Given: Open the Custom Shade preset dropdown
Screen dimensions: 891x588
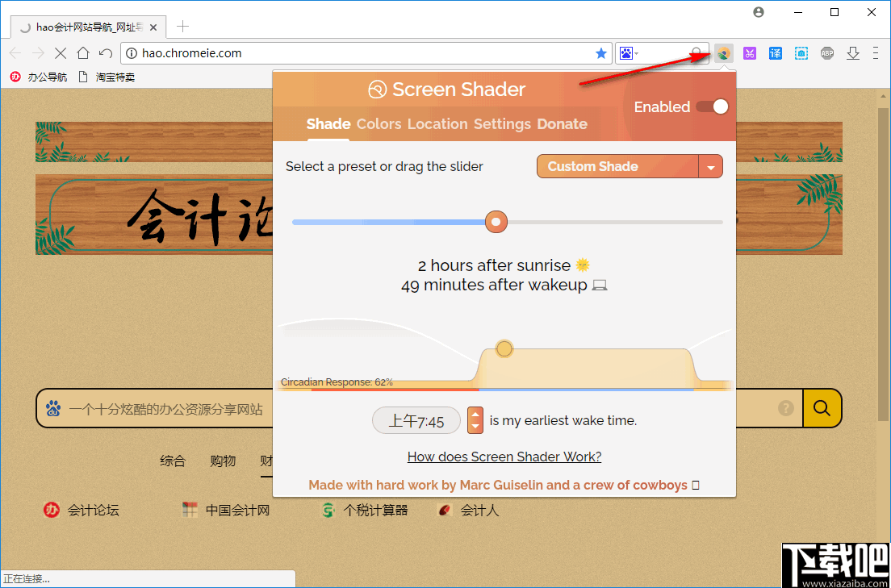Looking at the screenshot, I should coord(630,166).
